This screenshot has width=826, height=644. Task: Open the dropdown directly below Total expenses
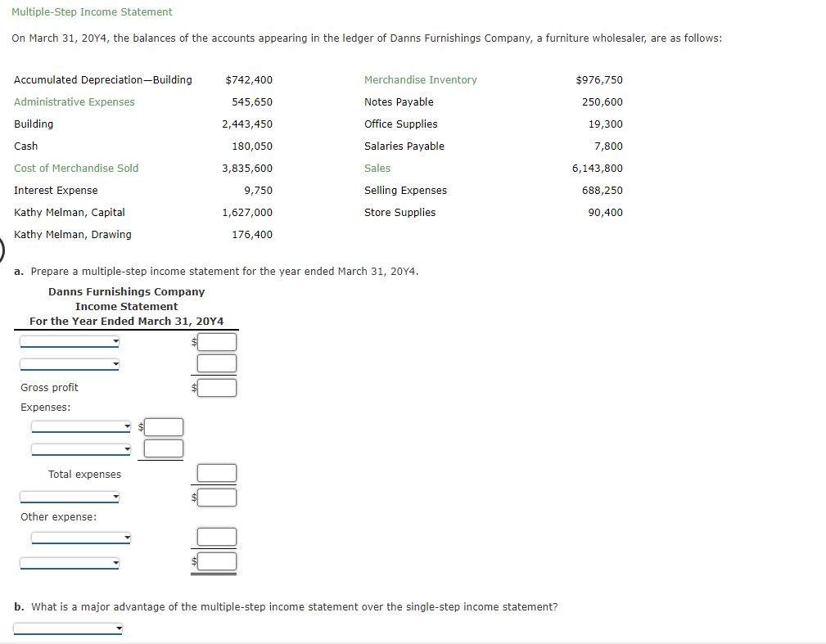[70, 496]
